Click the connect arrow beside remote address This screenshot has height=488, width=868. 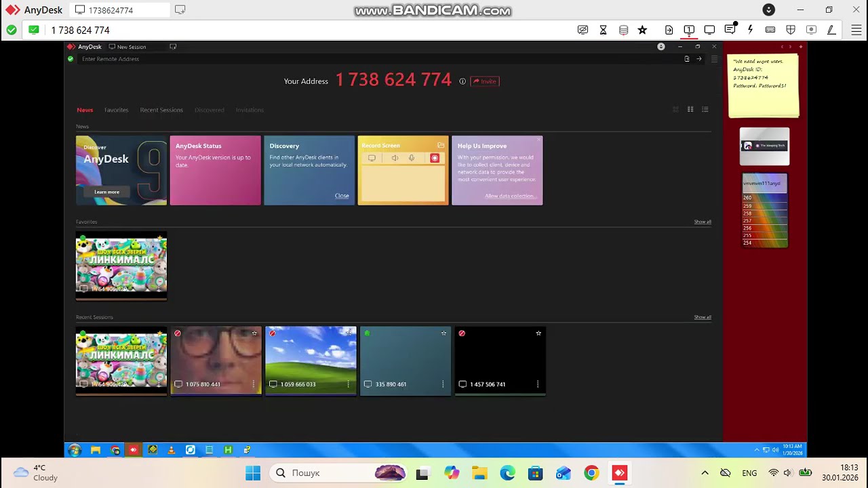tap(699, 59)
